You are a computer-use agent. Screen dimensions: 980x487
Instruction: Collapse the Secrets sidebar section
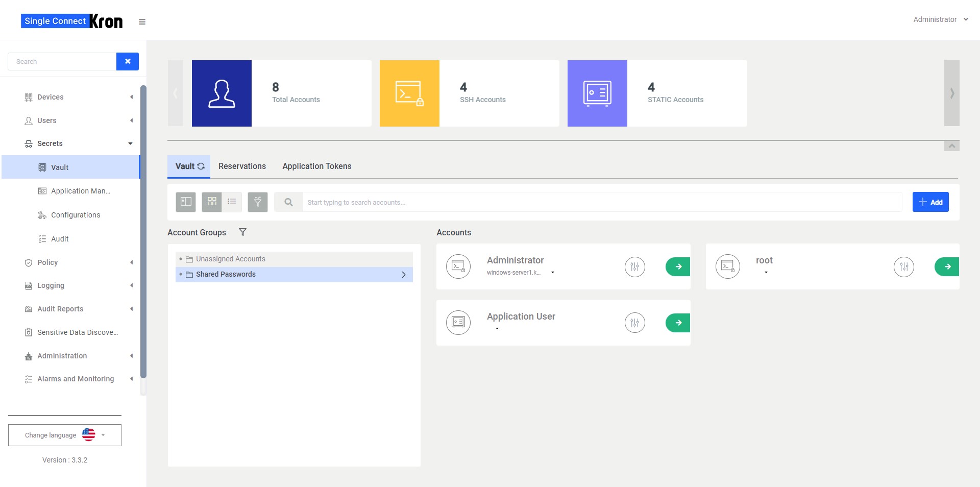(x=51, y=143)
